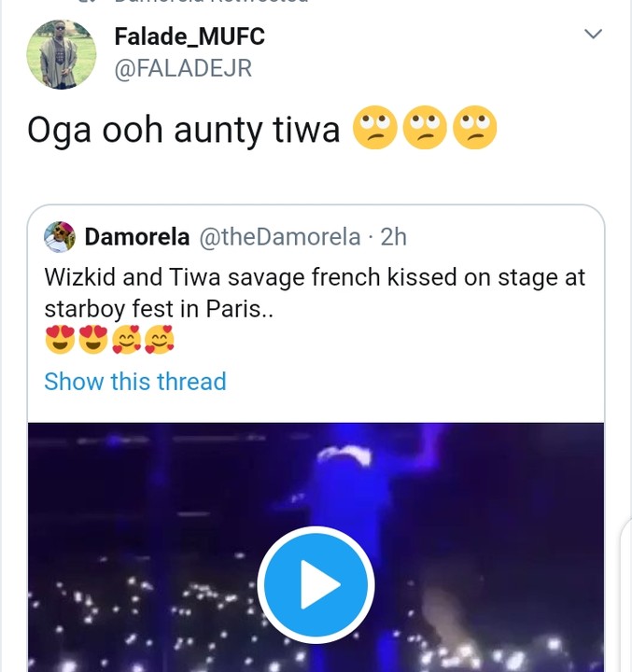Click the middle eye-roll emoji
This screenshot has height=672, width=632.
tap(425, 129)
